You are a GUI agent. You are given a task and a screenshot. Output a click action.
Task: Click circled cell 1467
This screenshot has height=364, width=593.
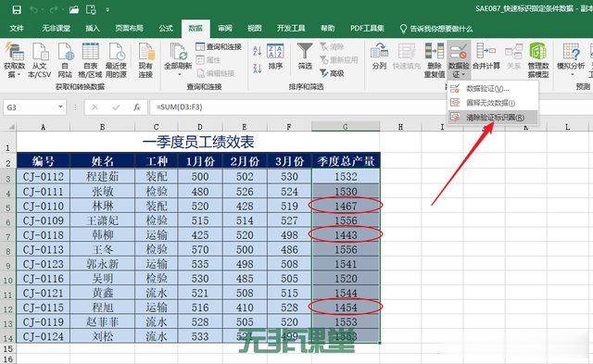point(346,206)
